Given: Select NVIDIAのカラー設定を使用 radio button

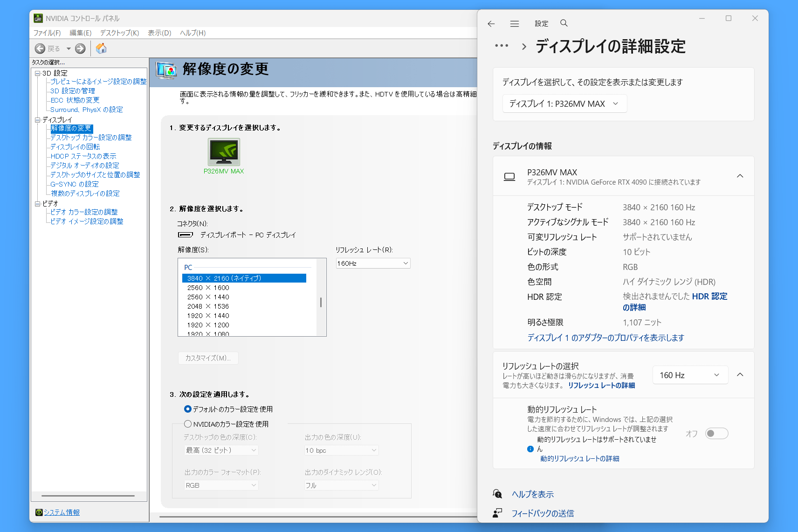Looking at the screenshot, I should [188, 424].
